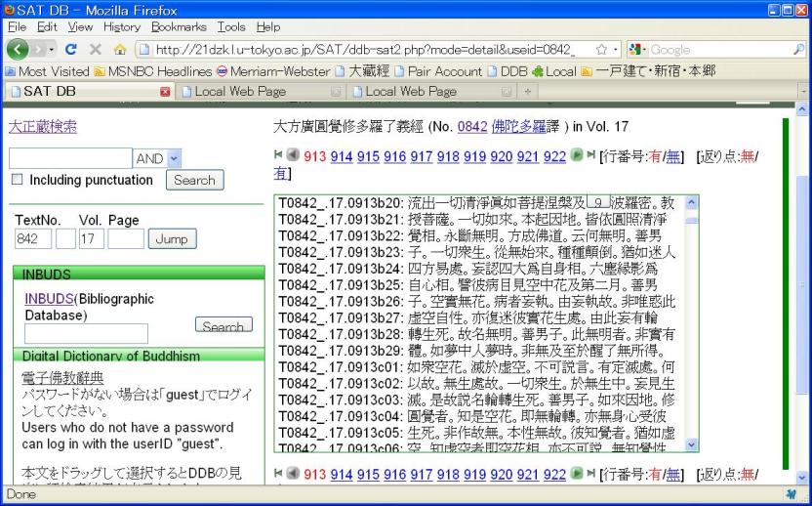Click the Page input field
The height and width of the screenshot is (506, 812).
pyautogui.click(x=126, y=239)
